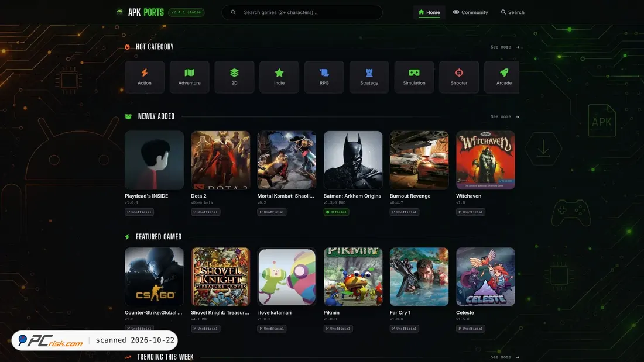The image size is (644, 362).
Task: Click the Unofficial badge under Witchaven
Action: coord(471,212)
